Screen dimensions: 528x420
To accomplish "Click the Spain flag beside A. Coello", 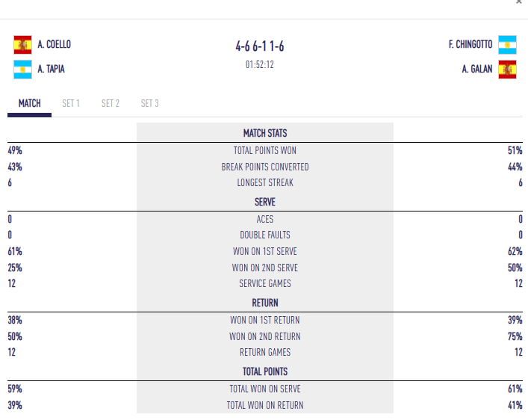I will [x=22, y=45].
